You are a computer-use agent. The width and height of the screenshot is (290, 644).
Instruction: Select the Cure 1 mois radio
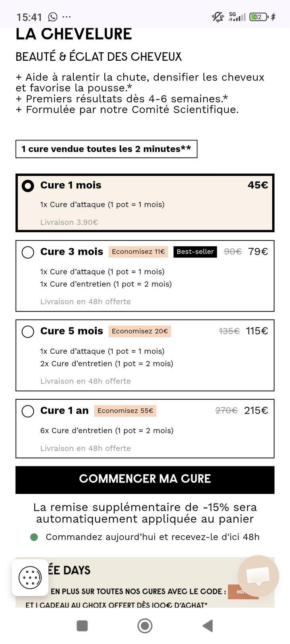click(x=28, y=186)
